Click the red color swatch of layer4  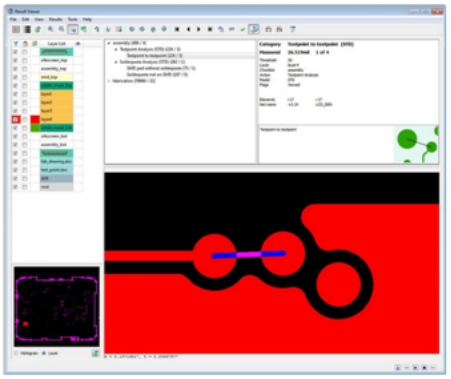[35, 119]
